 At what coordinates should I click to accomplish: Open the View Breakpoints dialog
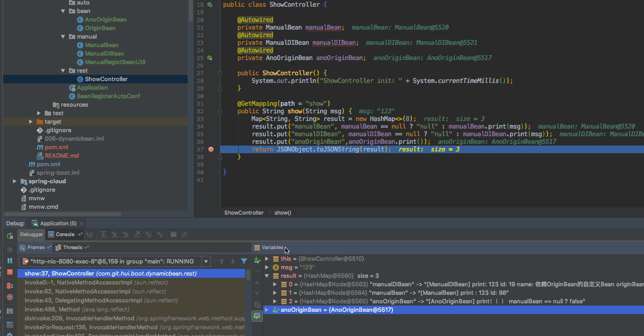point(9,286)
